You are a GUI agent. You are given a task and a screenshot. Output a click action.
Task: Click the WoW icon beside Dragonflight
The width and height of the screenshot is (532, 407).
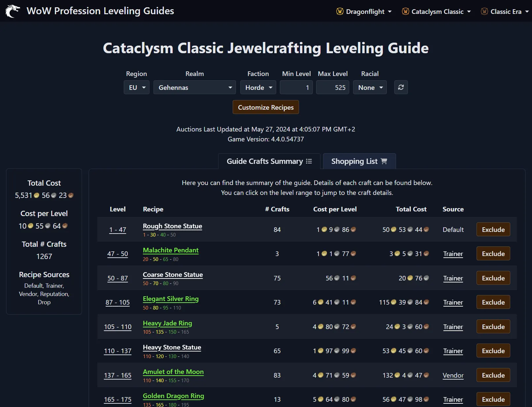click(340, 11)
